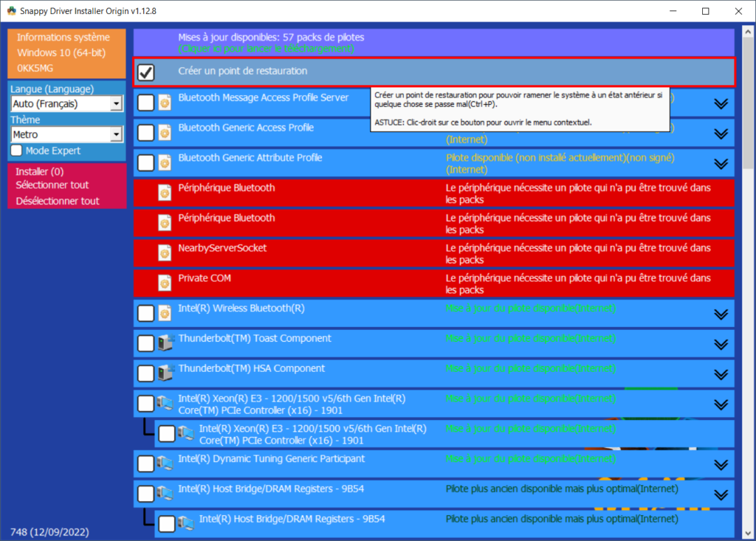The height and width of the screenshot is (541, 756).
Task: Click the Thunderbolt(TM) Toast Component computer icon
Action: (165, 342)
